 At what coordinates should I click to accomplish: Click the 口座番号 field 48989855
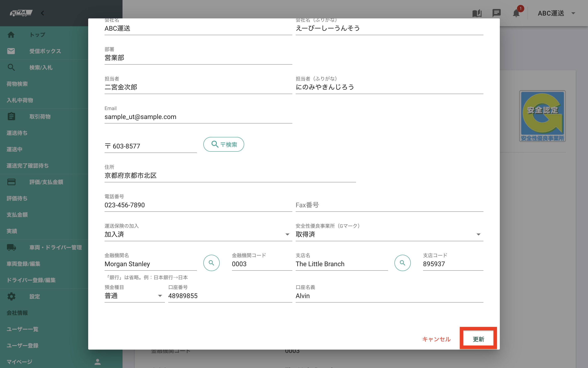pyautogui.click(x=230, y=296)
